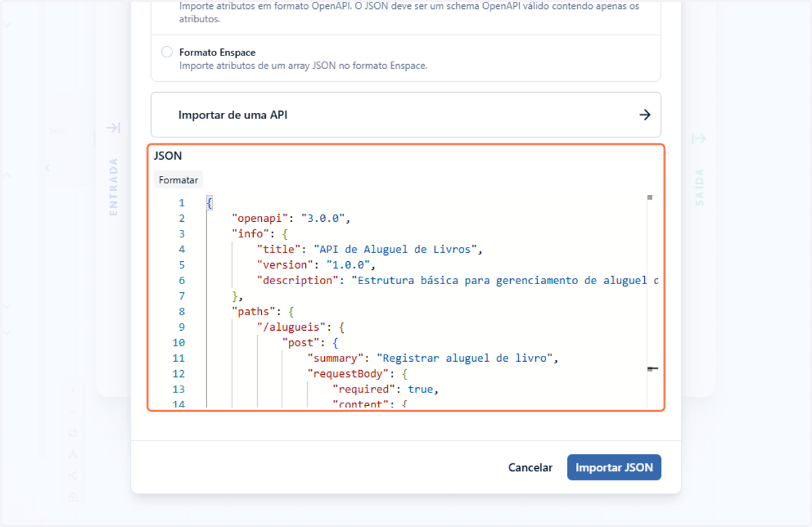Screen dimensions: 812x527
Task: Click the "/alugueis" path key
Action: pos(292,327)
